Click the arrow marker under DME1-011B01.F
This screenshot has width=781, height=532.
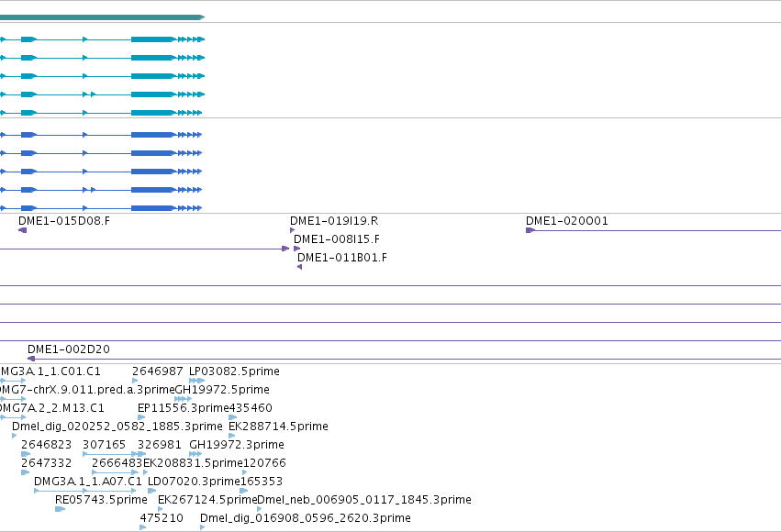point(299,267)
